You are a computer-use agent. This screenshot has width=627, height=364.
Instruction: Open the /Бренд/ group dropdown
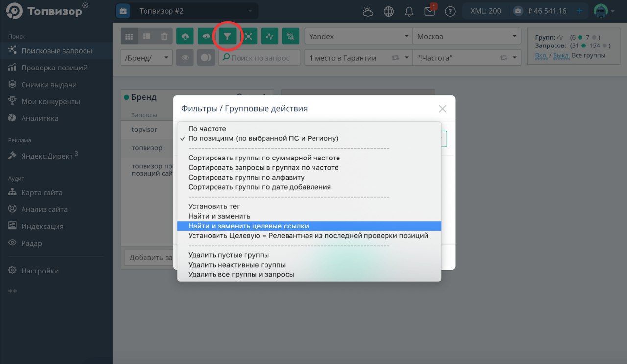tap(146, 58)
